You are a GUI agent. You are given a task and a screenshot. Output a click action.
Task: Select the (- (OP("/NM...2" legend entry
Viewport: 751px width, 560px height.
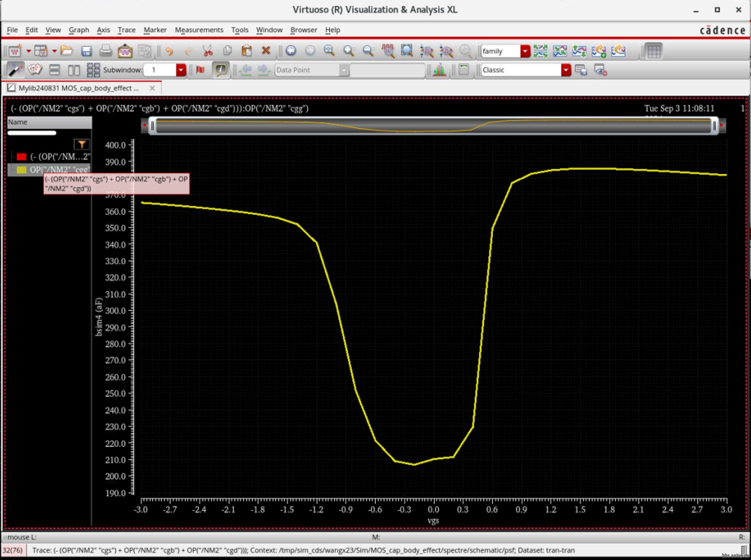tap(60, 157)
